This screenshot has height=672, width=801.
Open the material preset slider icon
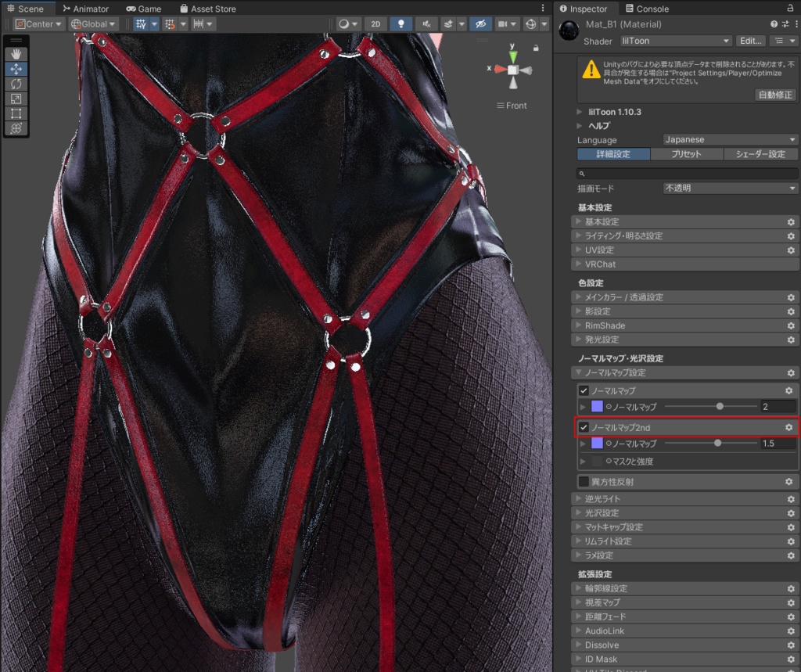[x=785, y=24]
